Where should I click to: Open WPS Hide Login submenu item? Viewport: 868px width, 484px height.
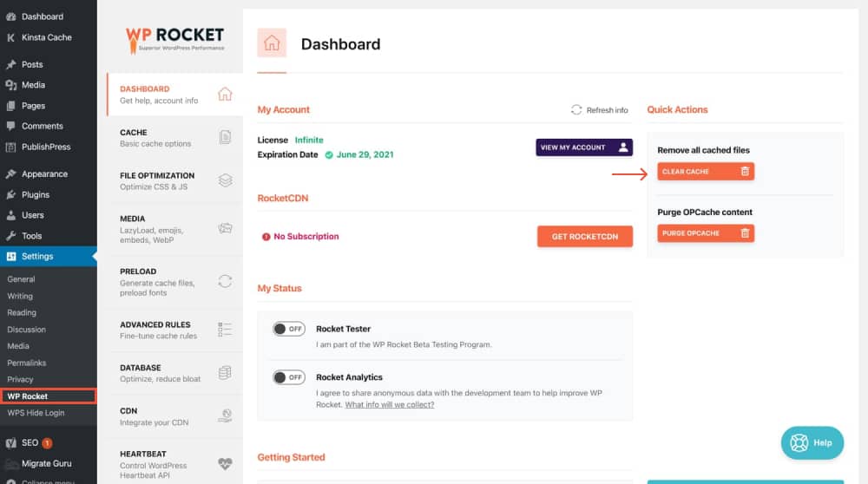click(x=36, y=413)
